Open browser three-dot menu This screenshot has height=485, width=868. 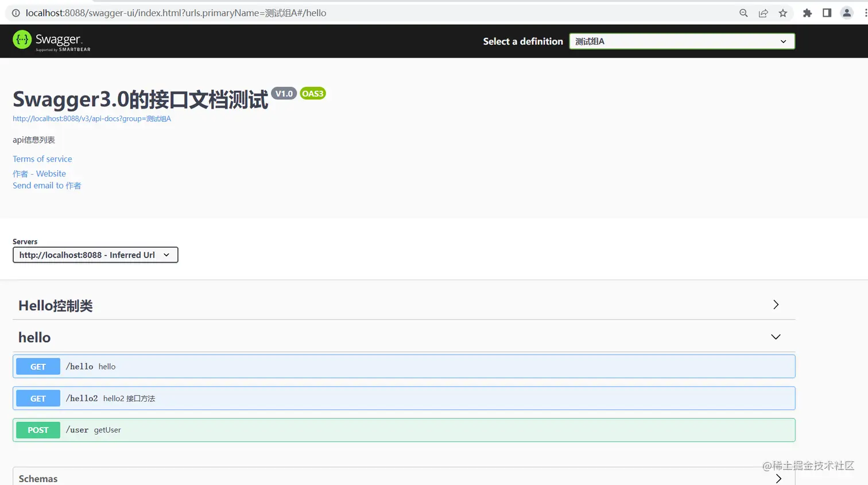865,13
